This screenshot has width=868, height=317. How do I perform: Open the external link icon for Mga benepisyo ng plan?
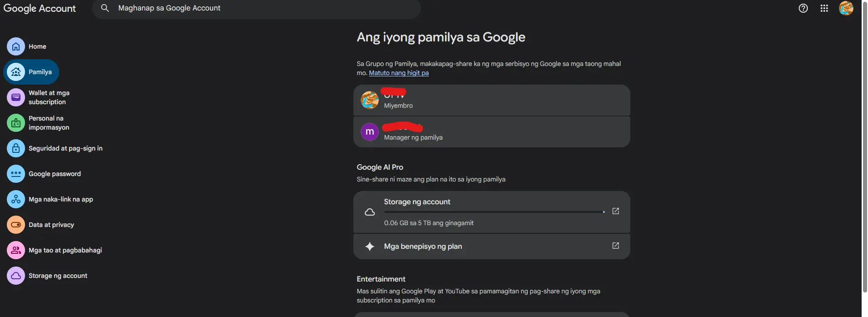coord(616,246)
